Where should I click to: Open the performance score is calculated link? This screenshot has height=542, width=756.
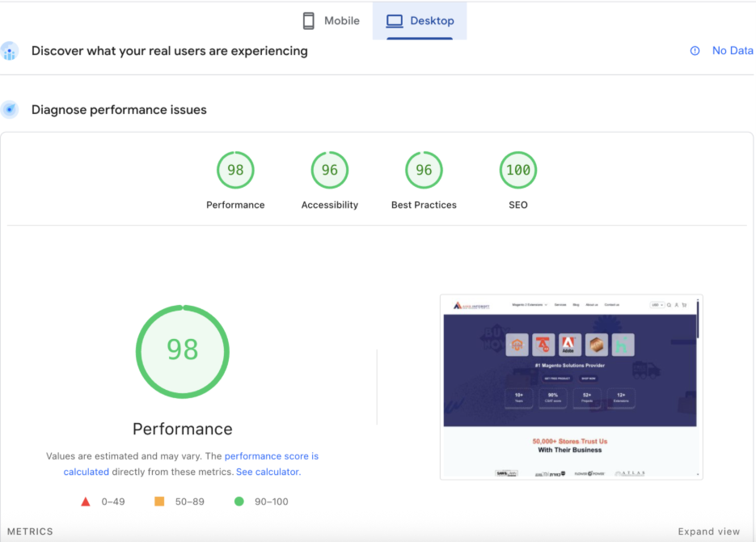[271, 456]
